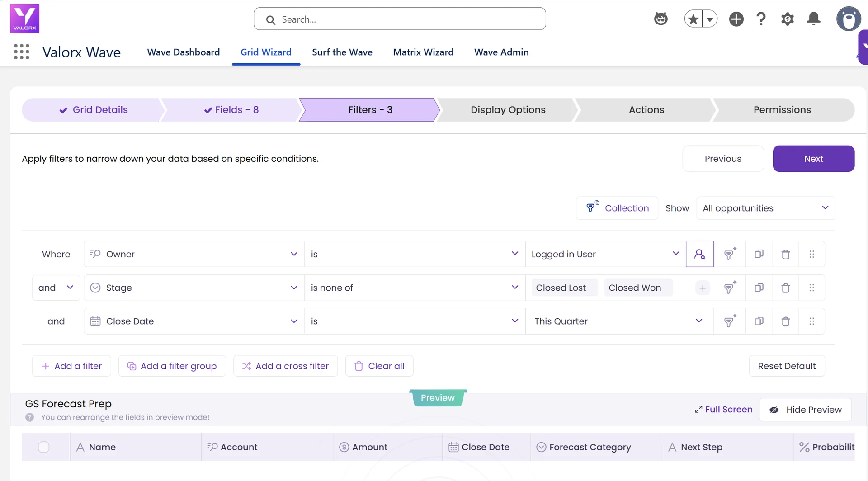The width and height of the screenshot is (868, 481).
Task: Focus the Search input field
Action: tap(400, 19)
